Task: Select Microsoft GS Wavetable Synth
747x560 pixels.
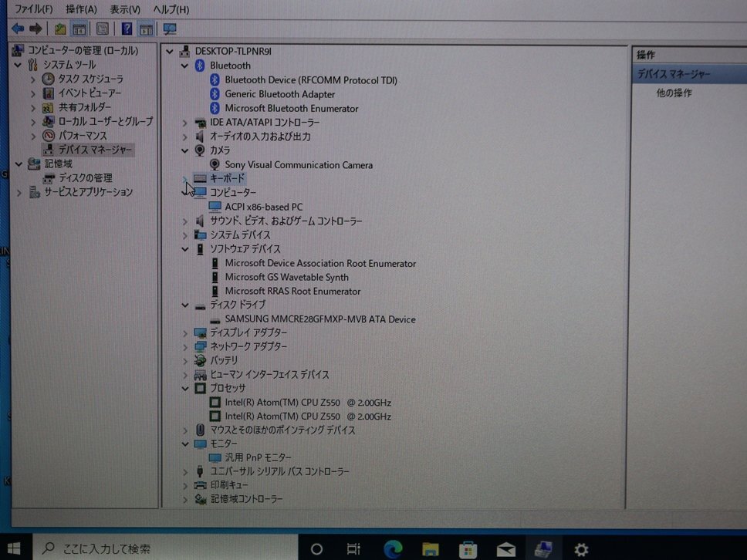Action: pos(286,277)
